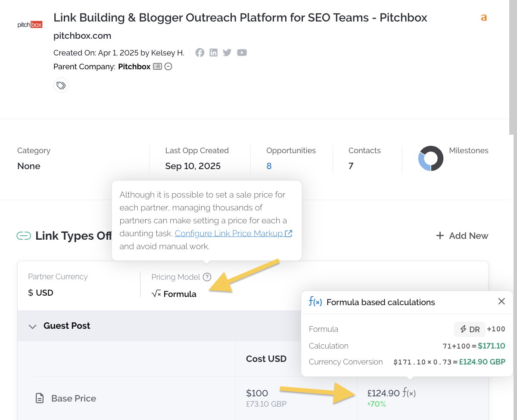Click the f(x) formula icon beside £124.90

(409, 393)
